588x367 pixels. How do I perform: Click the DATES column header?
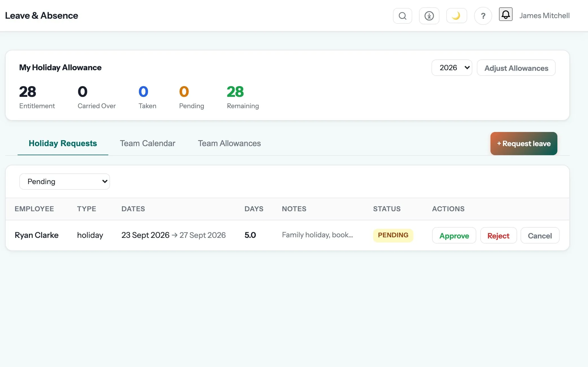pyautogui.click(x=133, y=209)
